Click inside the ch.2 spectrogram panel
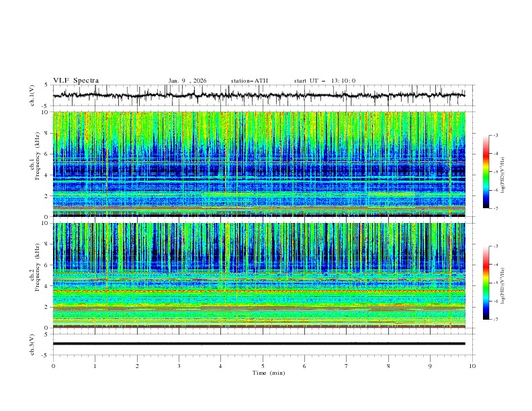 coord(259,275)
